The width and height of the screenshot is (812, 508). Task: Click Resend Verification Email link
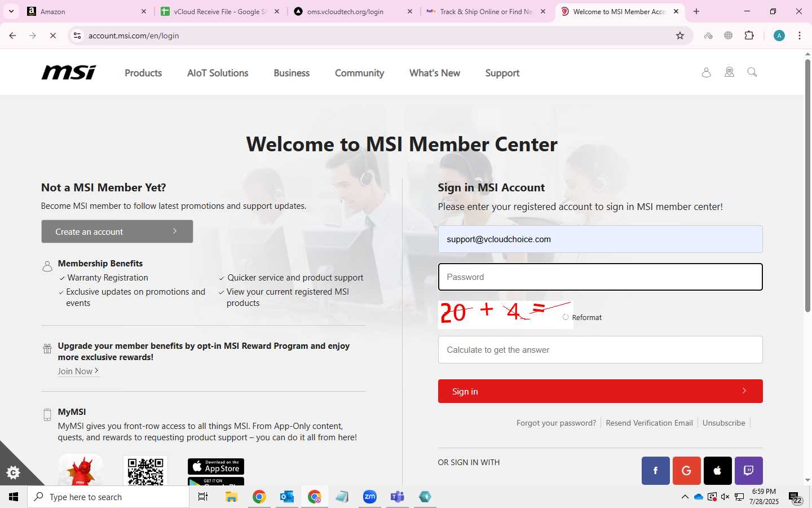click(649, 423)
